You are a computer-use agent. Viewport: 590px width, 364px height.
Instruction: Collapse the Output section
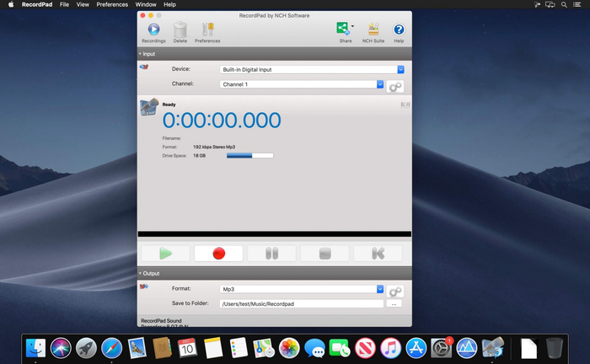click(x=140, y=273)
